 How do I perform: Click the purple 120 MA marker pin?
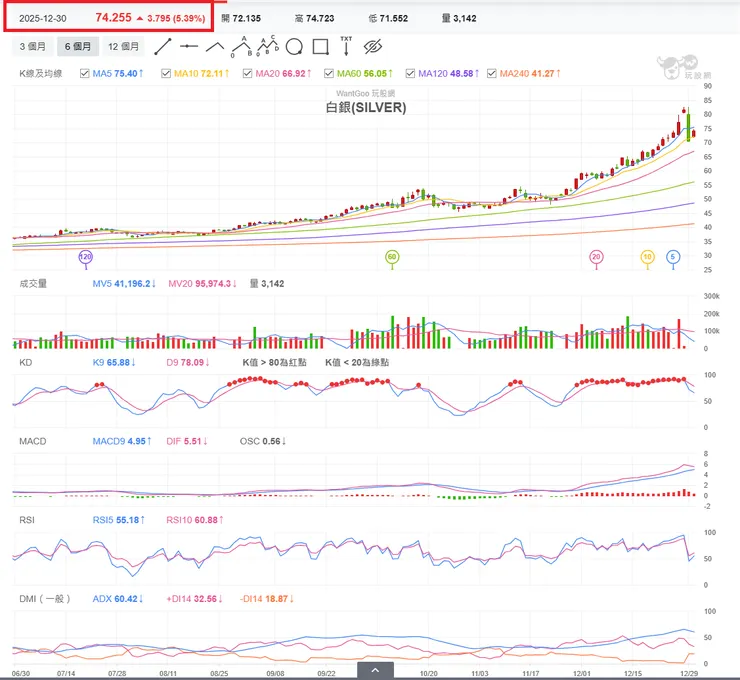click(85, 257)
